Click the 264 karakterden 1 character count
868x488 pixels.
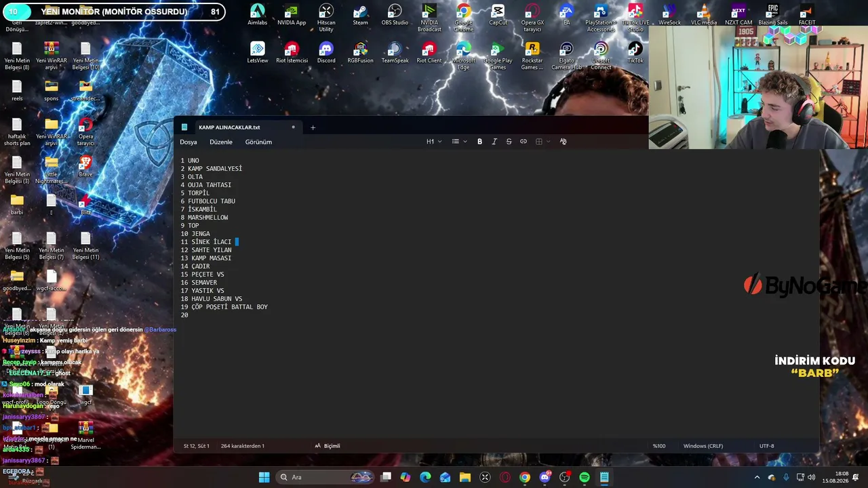(243, 446)
